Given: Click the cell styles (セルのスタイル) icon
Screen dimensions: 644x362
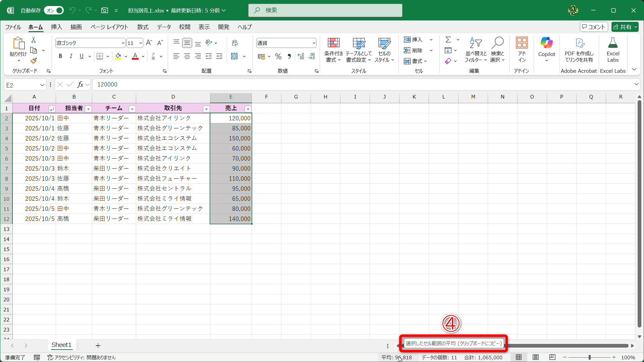Looking at the screenshot, I should (384, 50).
